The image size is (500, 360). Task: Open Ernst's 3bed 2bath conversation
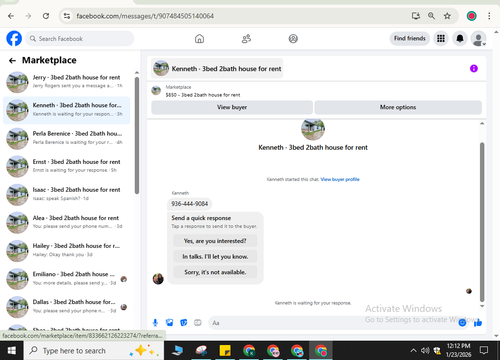coord(67,166)
